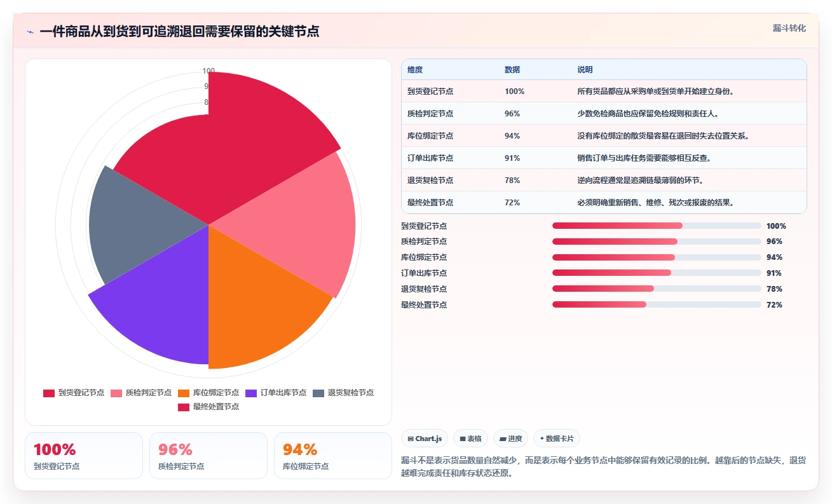Click the 维度 column header
832x504 pixels.
(415, 70)
